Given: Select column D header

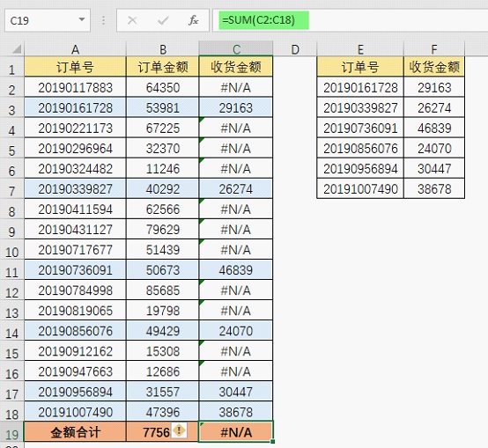Looking at the screenshot, I should [295, 49].
